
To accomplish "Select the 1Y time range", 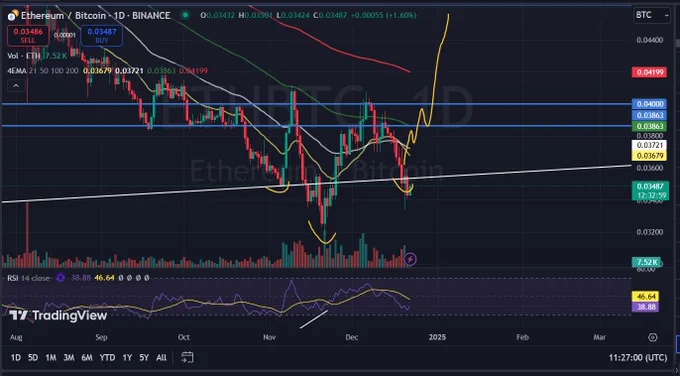I will click(x=127, y=358).
